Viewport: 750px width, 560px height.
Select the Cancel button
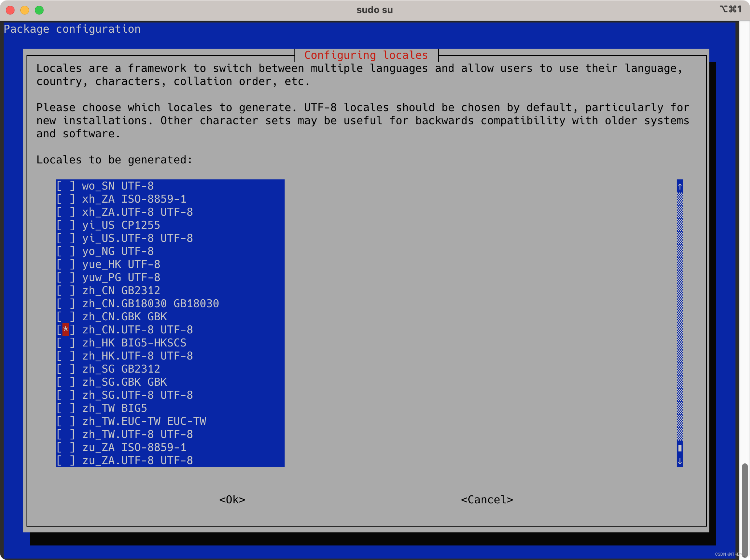(x=487, y=500)
